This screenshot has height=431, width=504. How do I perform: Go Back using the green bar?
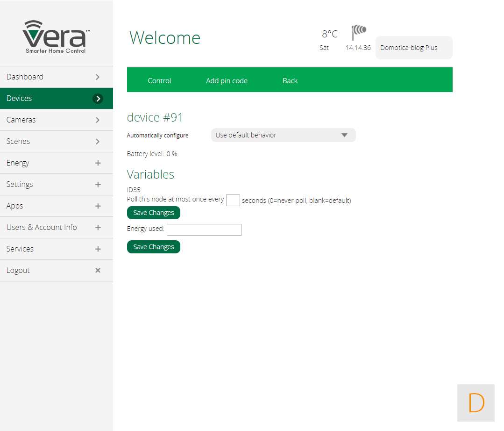coord(290,80)
